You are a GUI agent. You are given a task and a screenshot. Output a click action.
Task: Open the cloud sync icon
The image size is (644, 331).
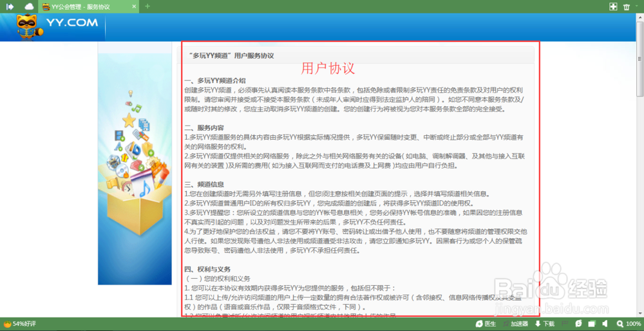coord(29,6)
